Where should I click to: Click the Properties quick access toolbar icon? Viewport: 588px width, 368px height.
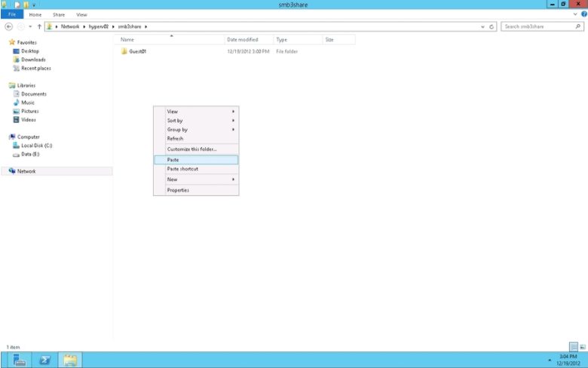coord(17,5)
